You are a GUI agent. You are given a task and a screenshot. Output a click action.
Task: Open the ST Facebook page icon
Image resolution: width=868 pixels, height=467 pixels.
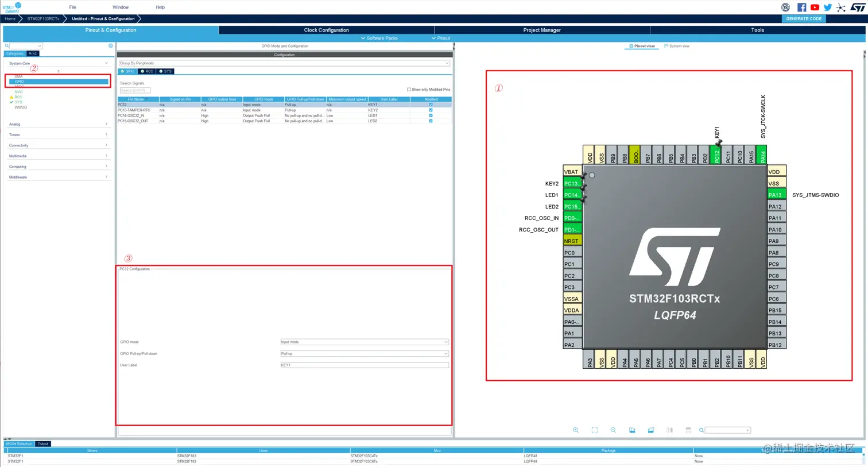pos(801,7)
